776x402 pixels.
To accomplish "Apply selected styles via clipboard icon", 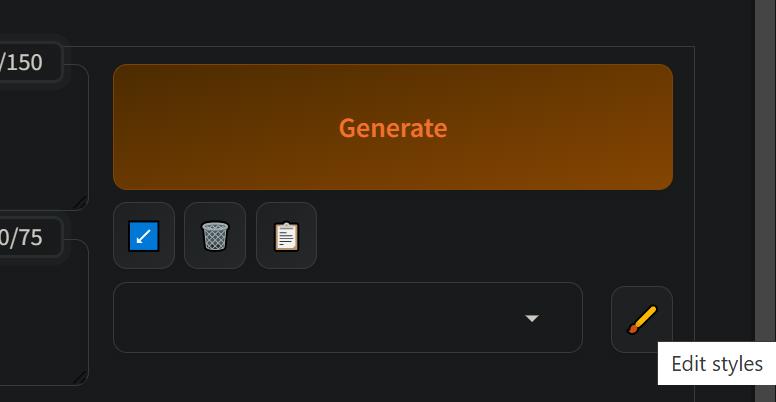I will [287, 236].
